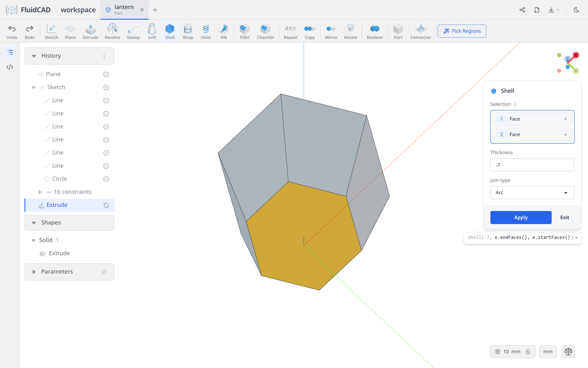588x368 pixels.
Task: Expand the Parameters panel
Action: click(34, 272)
